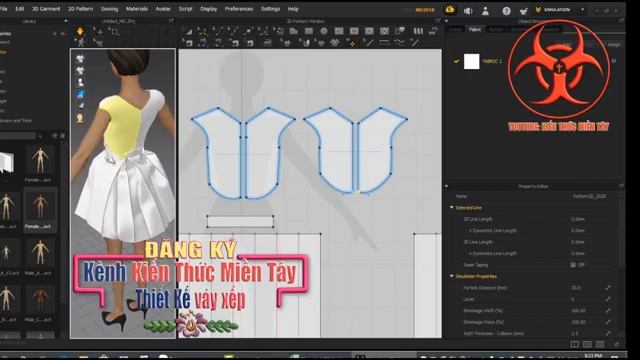
Task: Select Hardware and Trims in the library list
Action: click(16, 121)
